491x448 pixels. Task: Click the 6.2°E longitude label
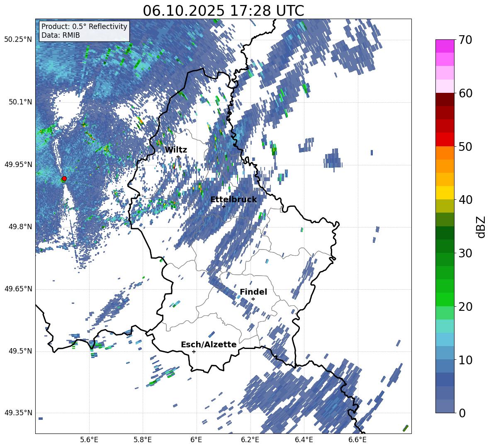(250, 440)
